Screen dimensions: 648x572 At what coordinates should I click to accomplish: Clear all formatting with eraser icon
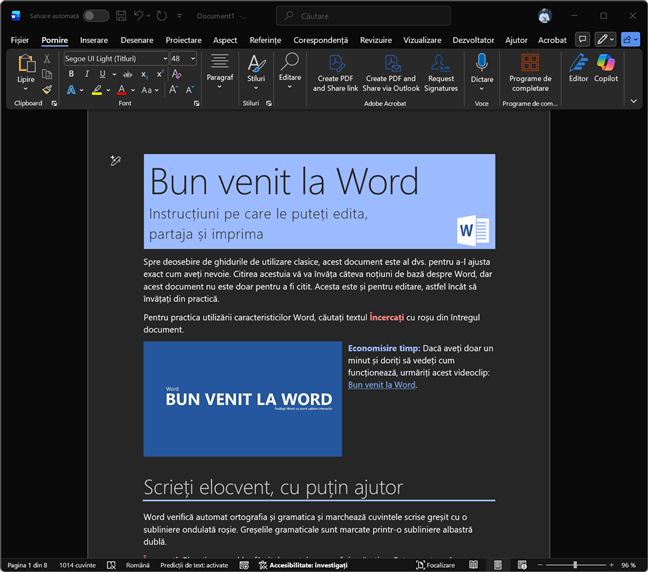coord(176,74)
